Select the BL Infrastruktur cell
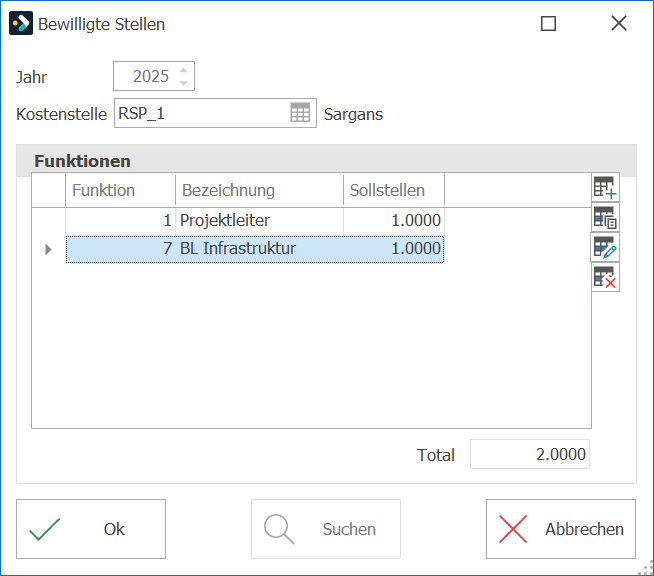 259,249
